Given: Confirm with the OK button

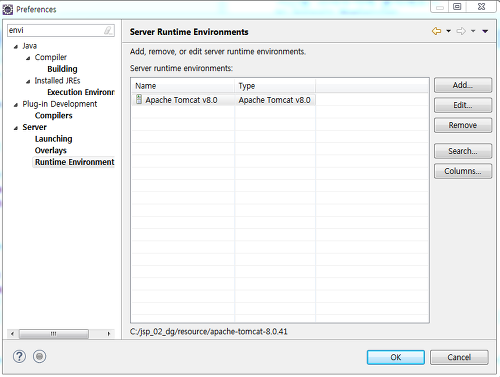Looking at the screenshot, I should click(x=396, y=357).
